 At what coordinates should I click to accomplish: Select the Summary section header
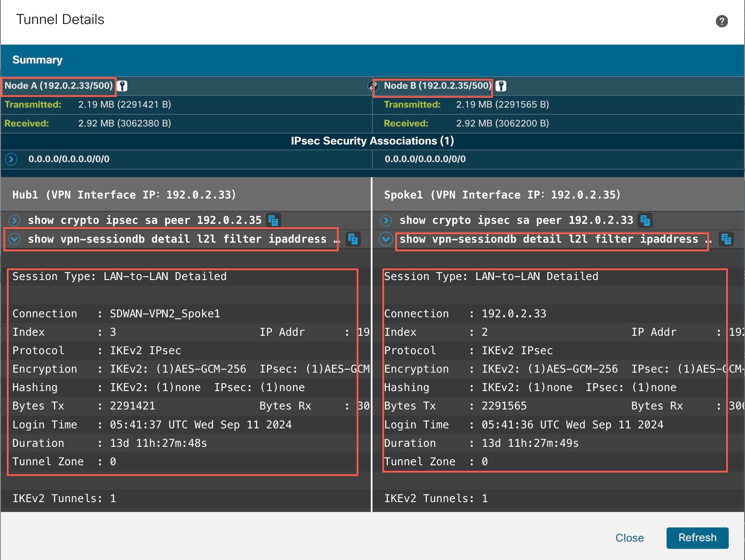click(37, 60)
